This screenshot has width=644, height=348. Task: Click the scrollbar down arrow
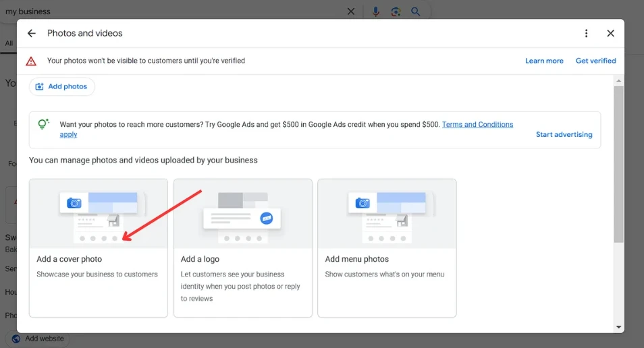618,327
